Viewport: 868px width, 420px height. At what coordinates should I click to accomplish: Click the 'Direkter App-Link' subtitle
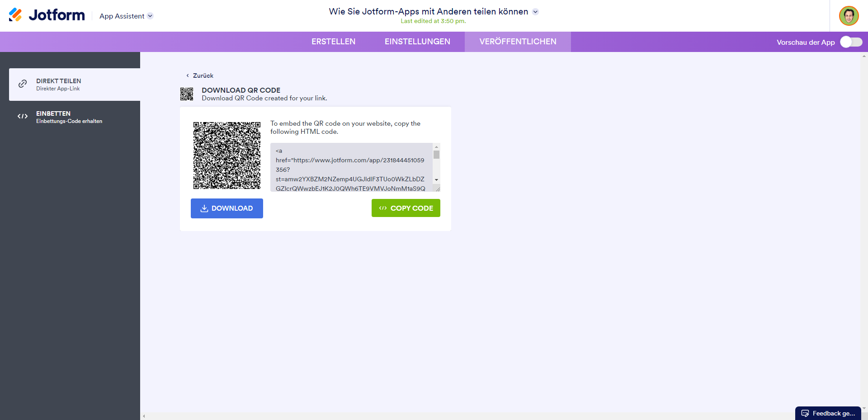(x=58, y=89)
